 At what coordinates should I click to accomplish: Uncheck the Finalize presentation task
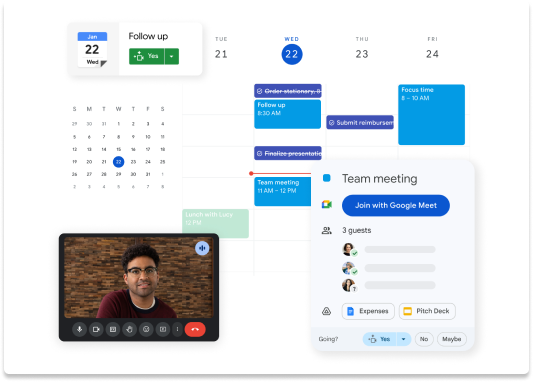tap(260, 154)
